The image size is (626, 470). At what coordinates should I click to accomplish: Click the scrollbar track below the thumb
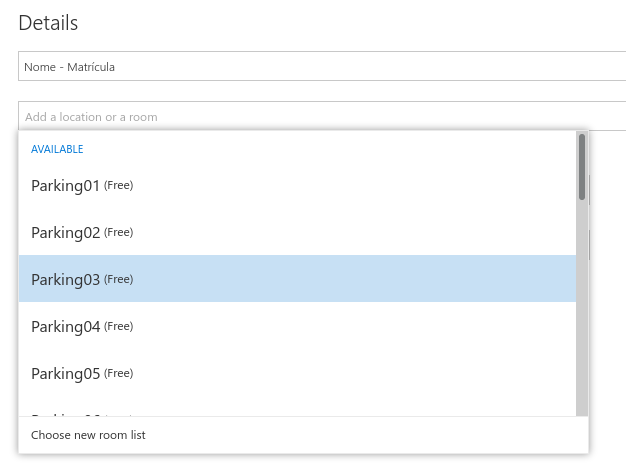click(x=582, y=307)
